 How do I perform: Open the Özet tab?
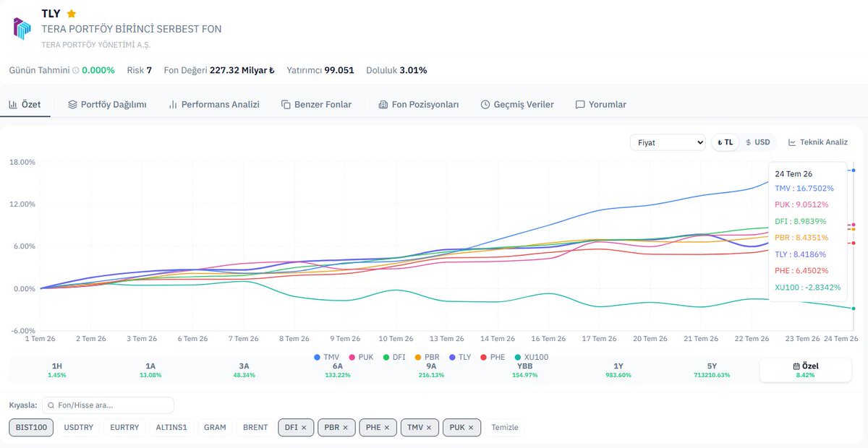(25, 105)
